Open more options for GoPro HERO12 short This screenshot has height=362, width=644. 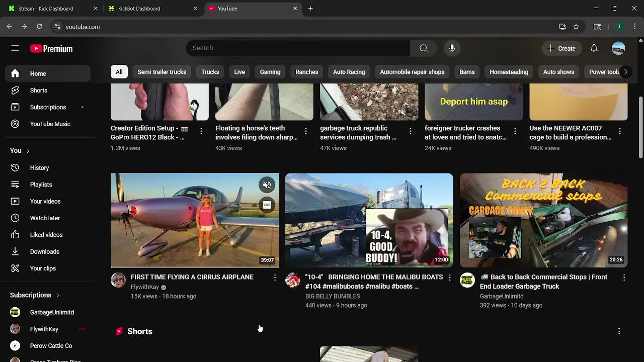[x=201, y=131]
